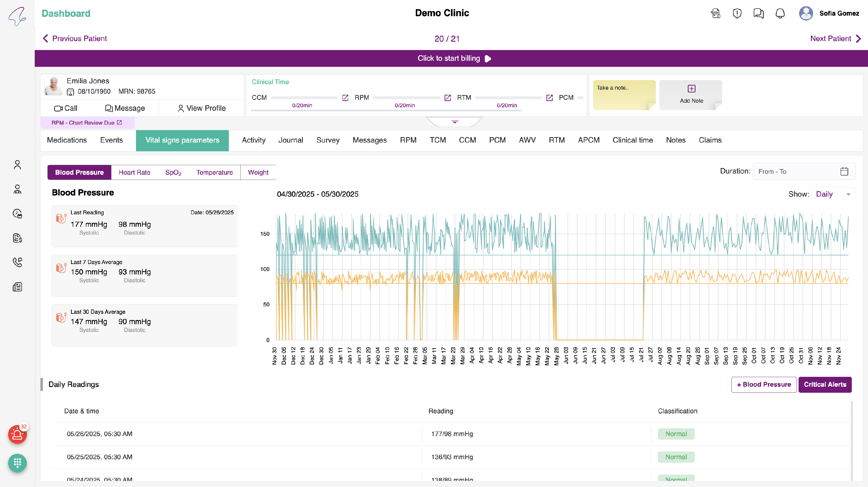Screen dimensions: 868x487
Task: Click the start billing banner
Action: click(x=451, y=58)
